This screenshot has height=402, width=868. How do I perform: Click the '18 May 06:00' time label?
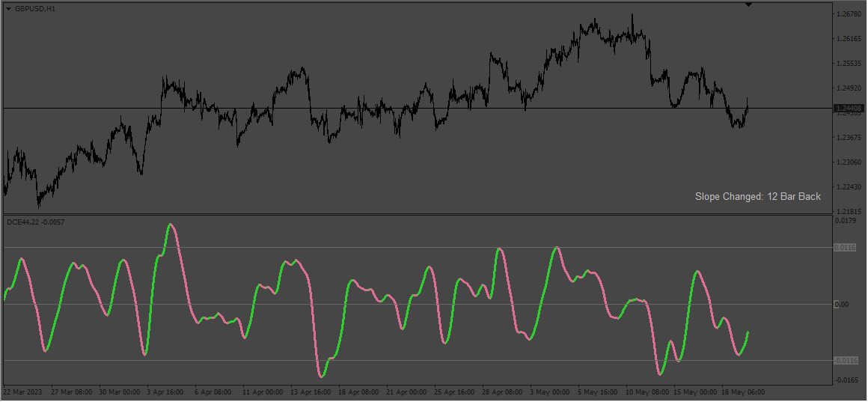click(744, 392)
